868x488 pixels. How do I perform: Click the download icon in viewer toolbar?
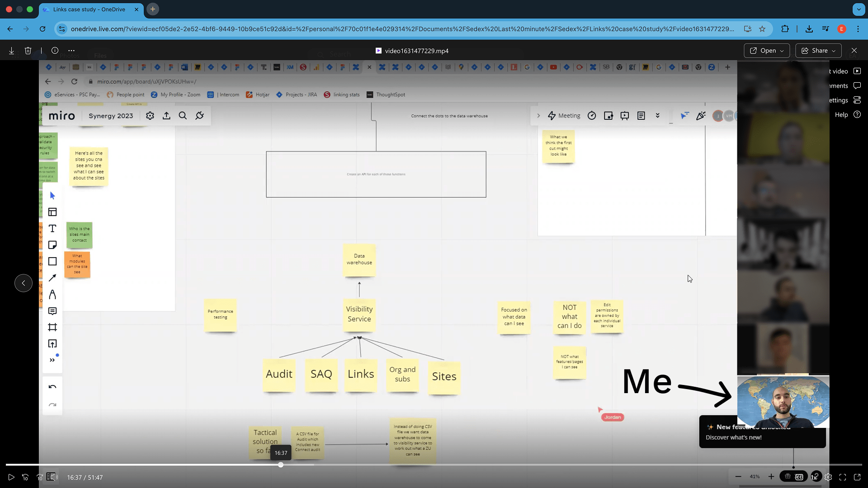pyautogui.click(x=11, y=51)
